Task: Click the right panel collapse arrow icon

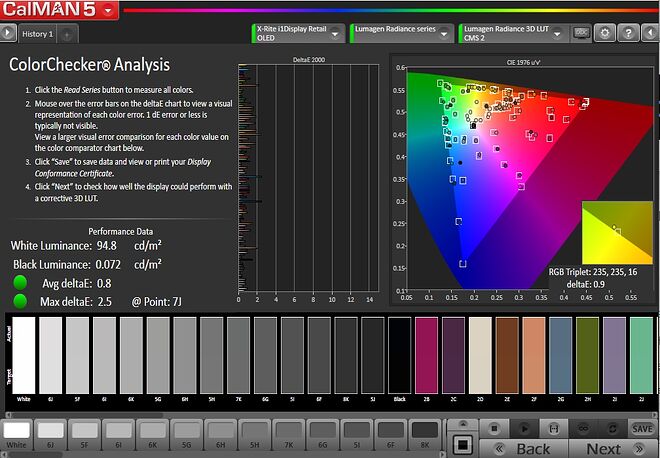Action: pyautogui.click(x=650, y=33)
